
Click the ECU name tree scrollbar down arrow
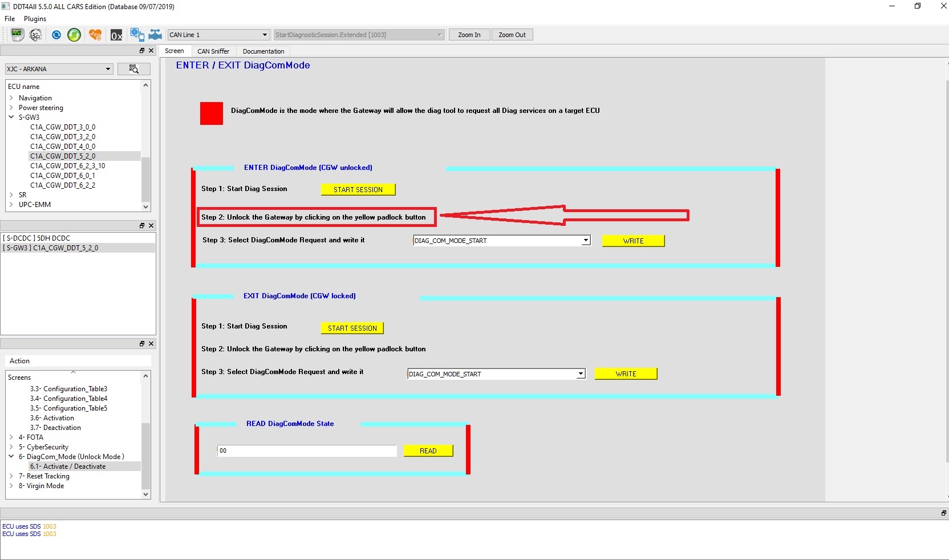(146, 207)
